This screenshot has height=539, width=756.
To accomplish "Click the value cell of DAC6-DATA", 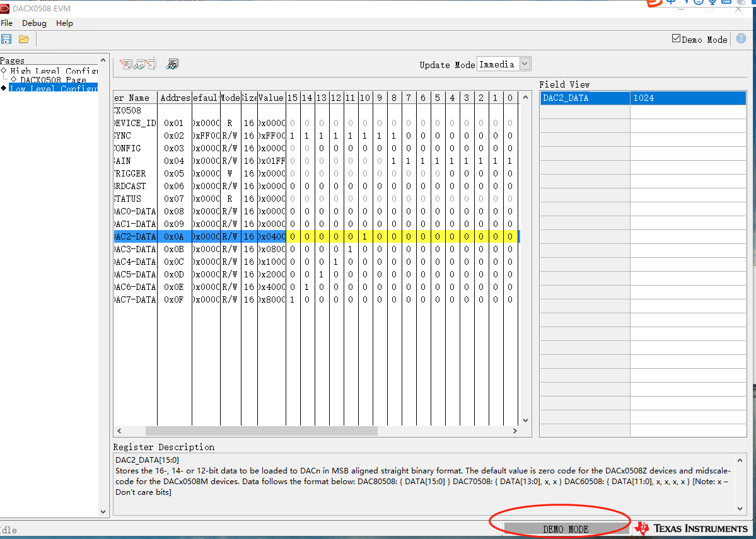I will (272, 287).
